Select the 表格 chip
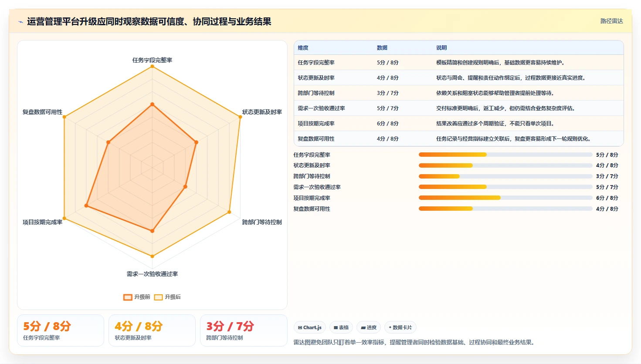Screen dimensions: 641x364 tap(341, 327)
